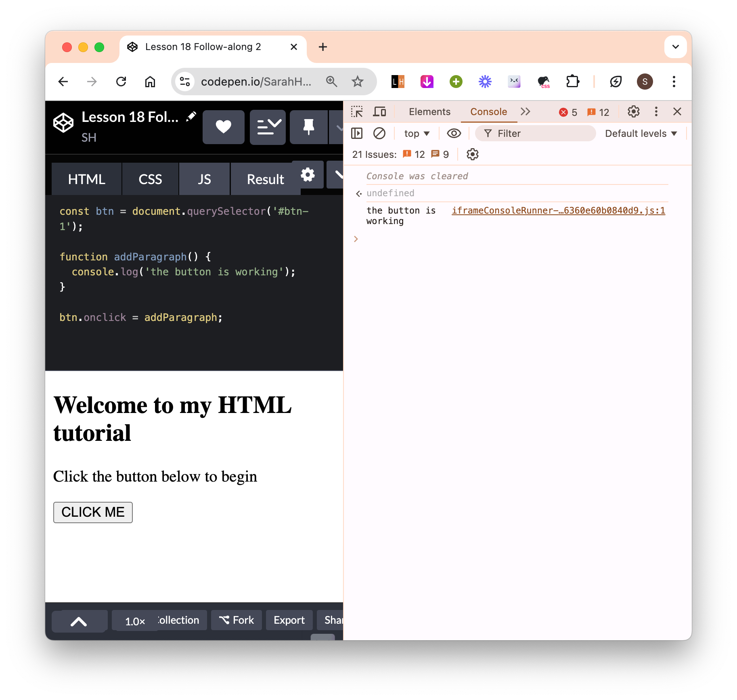Open the purple face extension icon
This screenshot has width=737, height=700.
coord(514,82)
